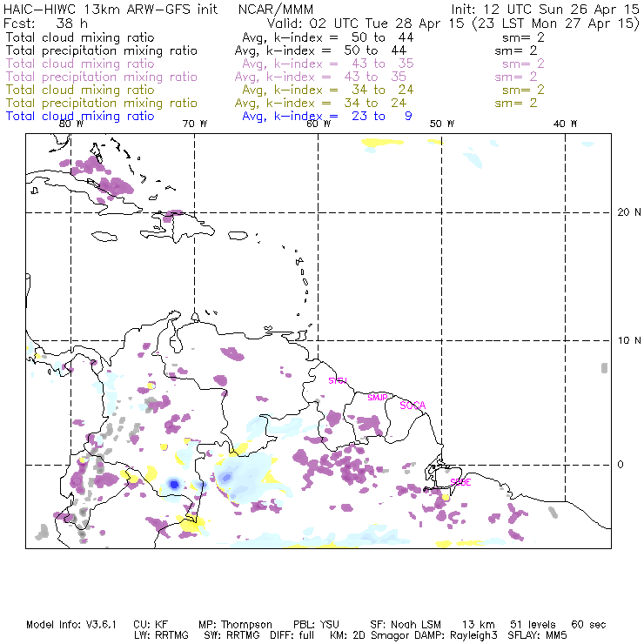Click '(23 LST Mon 27 Apr 15)' local time
The height and width of the screenshot is (644, 644).
click(556, 23)
